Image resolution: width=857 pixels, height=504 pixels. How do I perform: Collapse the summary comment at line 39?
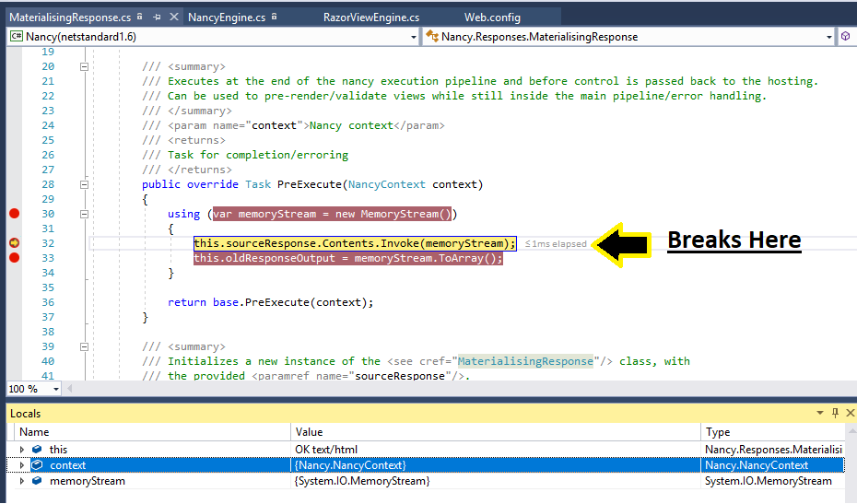coord(84,346)
